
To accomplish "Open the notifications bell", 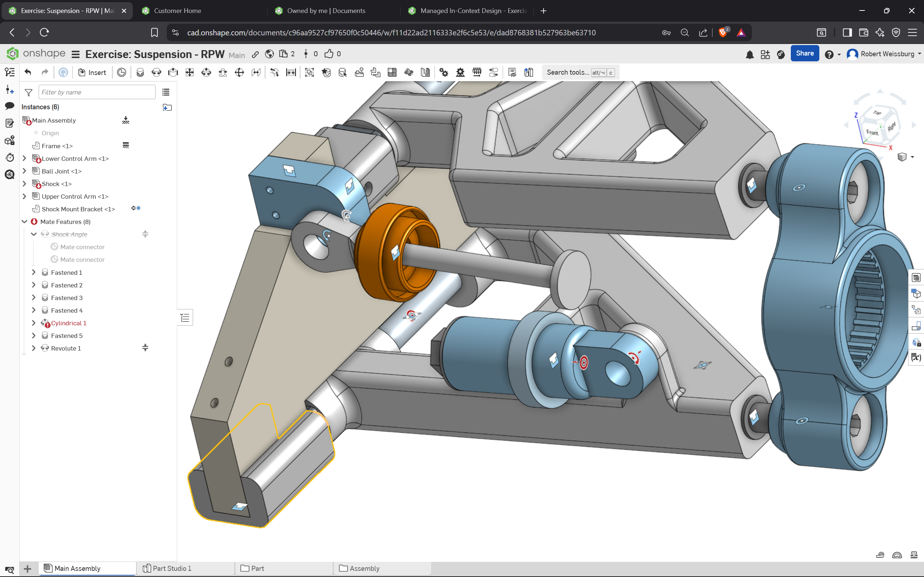I will tap(750, 54).
